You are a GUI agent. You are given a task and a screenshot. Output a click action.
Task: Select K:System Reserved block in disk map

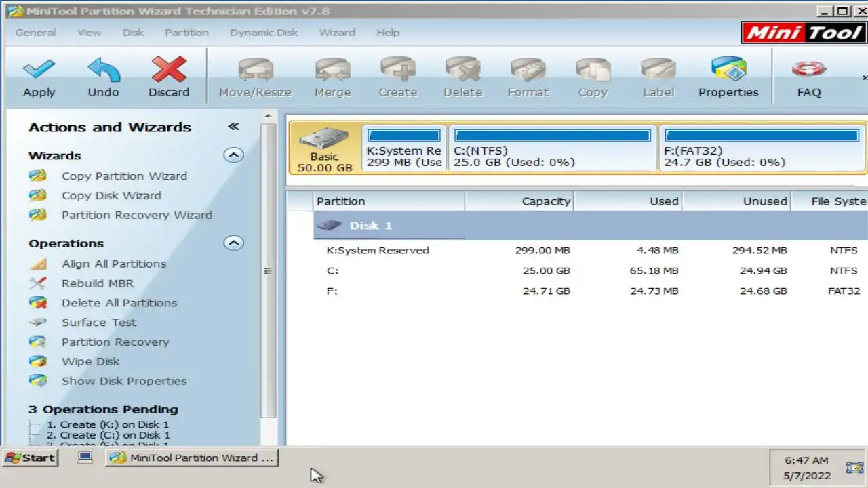pyautogui.click(x=404, y=148)
